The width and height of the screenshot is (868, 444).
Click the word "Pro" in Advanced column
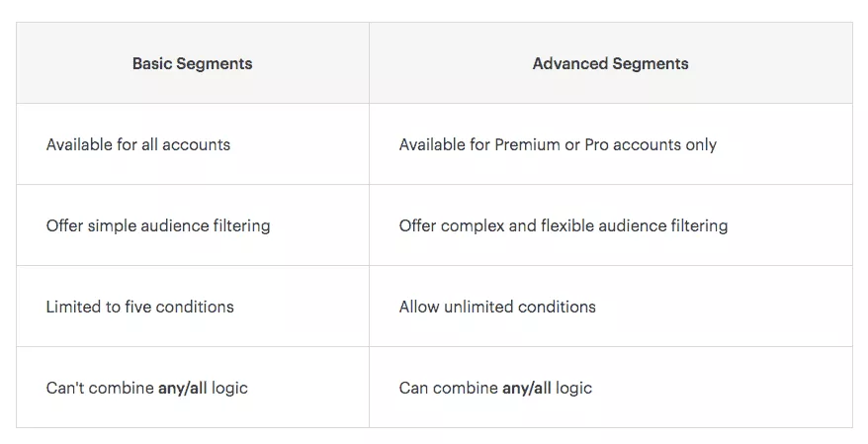[596, 144]
